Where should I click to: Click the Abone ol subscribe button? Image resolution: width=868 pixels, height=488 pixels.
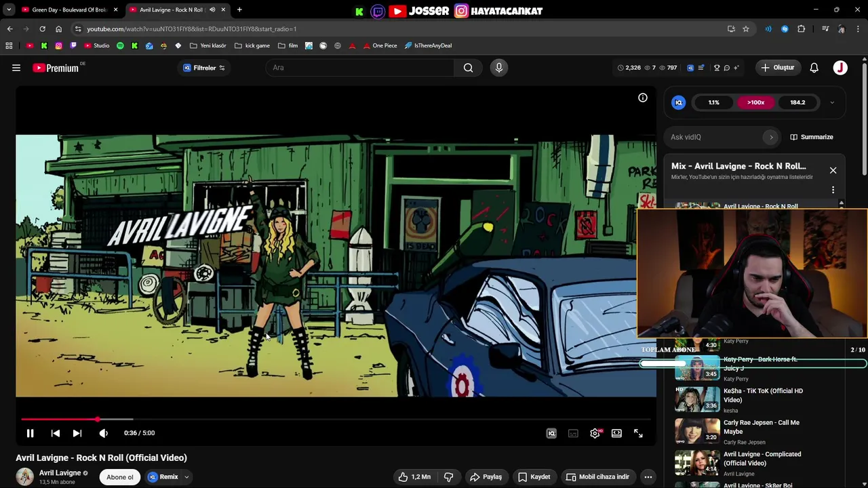coord(120,477)
